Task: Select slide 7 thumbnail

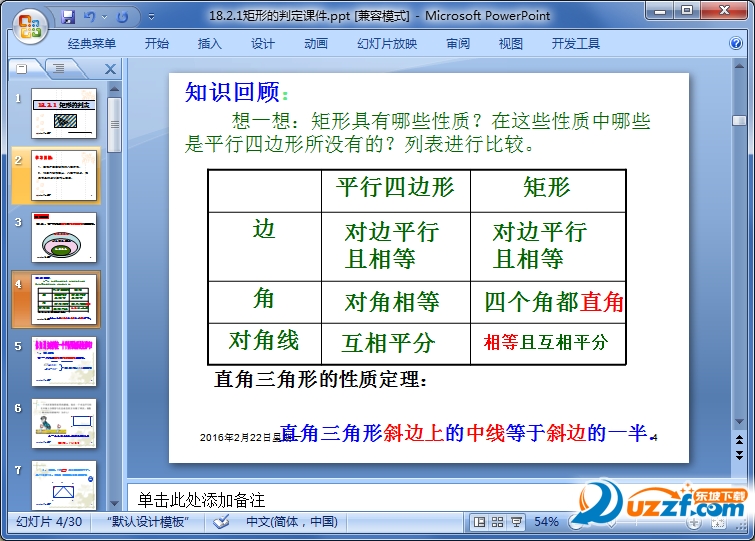Action: coord(64,485)
